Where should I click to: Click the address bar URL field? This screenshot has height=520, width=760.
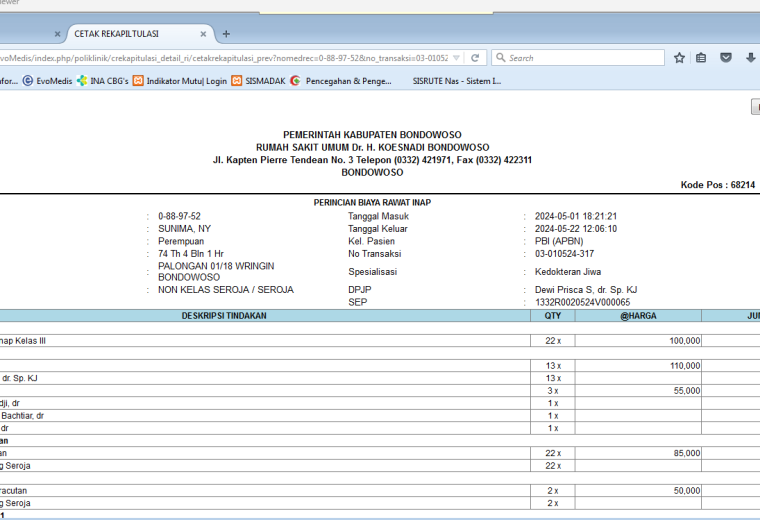pyautogui.click(x=223, y=58)
